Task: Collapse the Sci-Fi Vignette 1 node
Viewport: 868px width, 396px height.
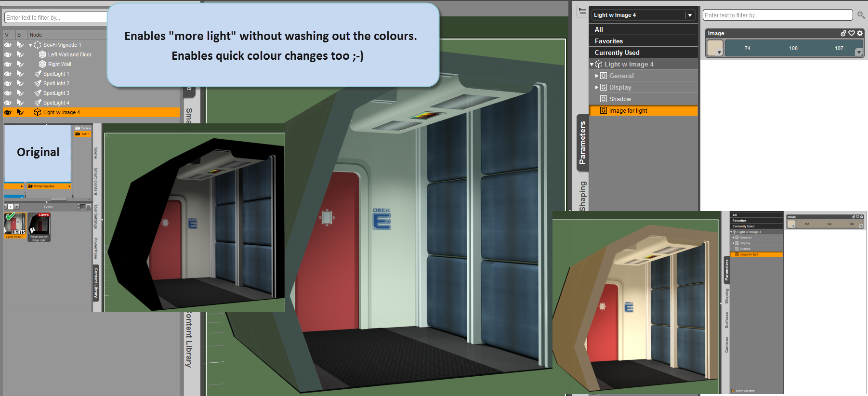Action: point(30,45)
